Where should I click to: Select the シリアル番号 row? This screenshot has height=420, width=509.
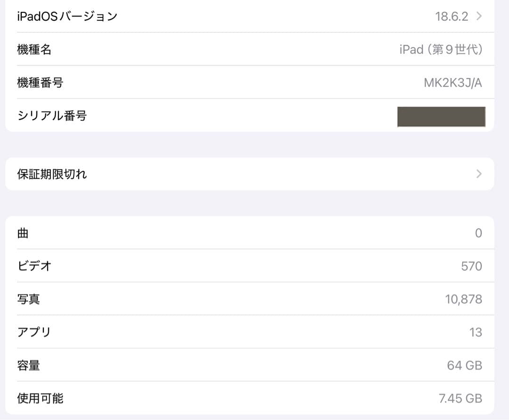(x=189, y=116)
